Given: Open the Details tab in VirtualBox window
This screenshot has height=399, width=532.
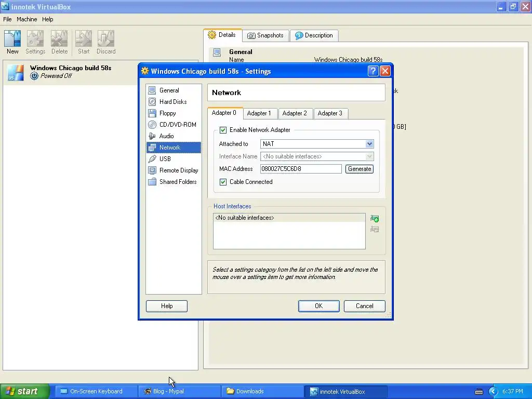Looking at the screenshot, I should click(222, 35).
